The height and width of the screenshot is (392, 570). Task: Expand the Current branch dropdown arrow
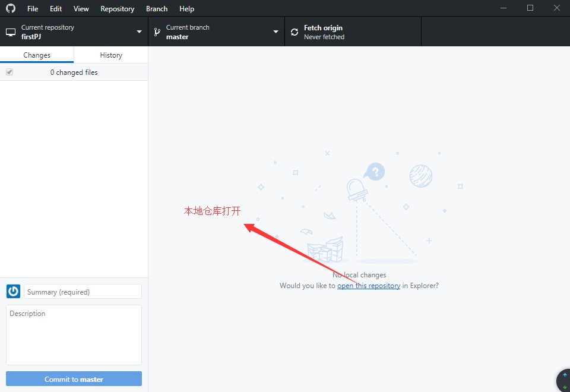276,32
